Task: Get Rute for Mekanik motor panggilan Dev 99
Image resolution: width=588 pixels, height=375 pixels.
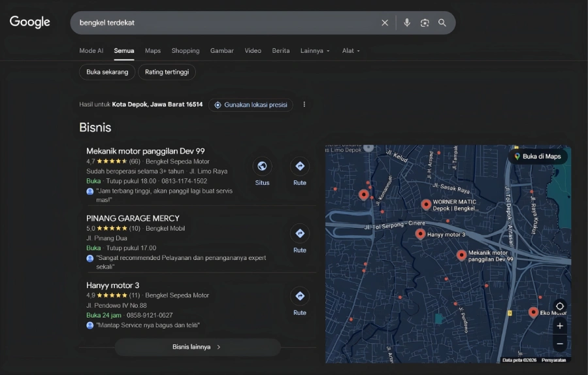Action: (300, 171)
